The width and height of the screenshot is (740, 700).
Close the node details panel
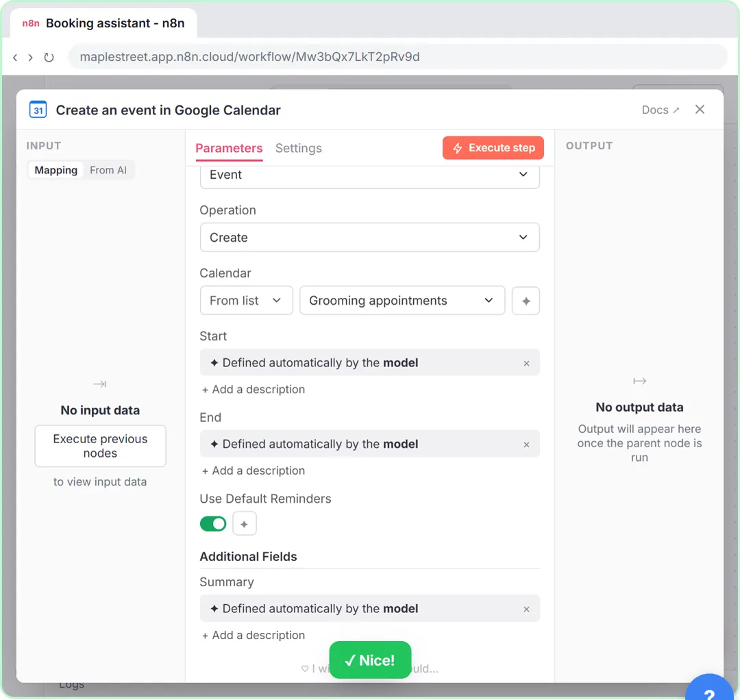700,110
